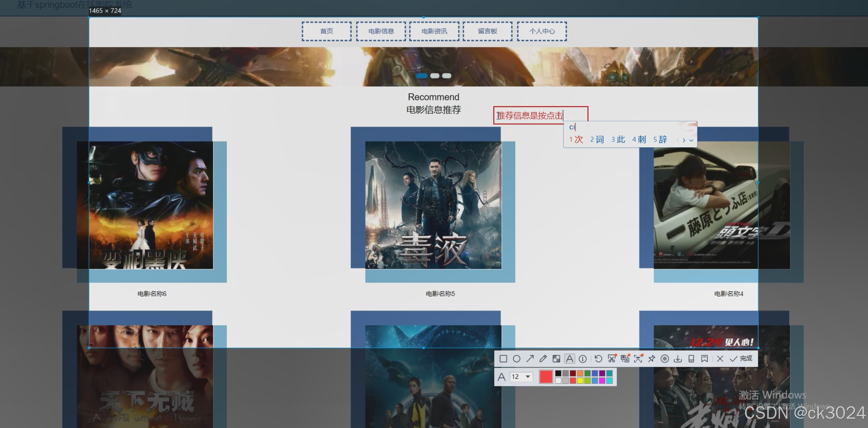Click the send-to-phone icon
This screenshot has height=428, width=868.
pyautogui.click(x=691, y=359)
